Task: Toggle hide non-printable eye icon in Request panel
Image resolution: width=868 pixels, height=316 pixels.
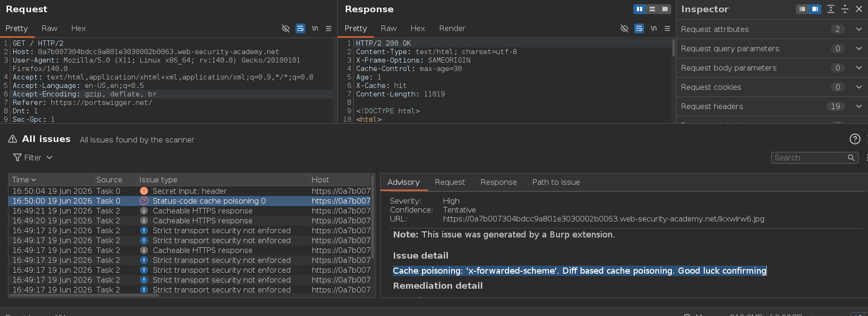Action: (x=286, y=28)
